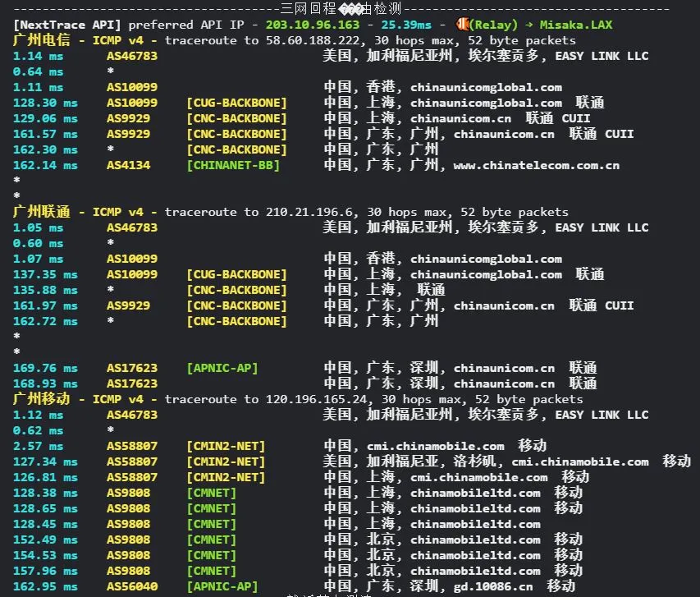The image size is (700, 597).
Task: Select the AS56040 number
Action: pyautogui.click(x=131, y=586)
